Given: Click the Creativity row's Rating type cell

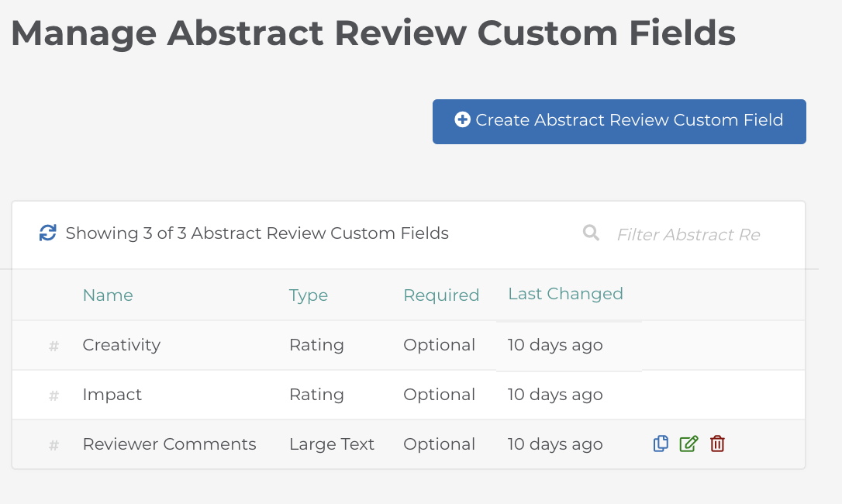Looking at the screenshot, I should point(316,345).
